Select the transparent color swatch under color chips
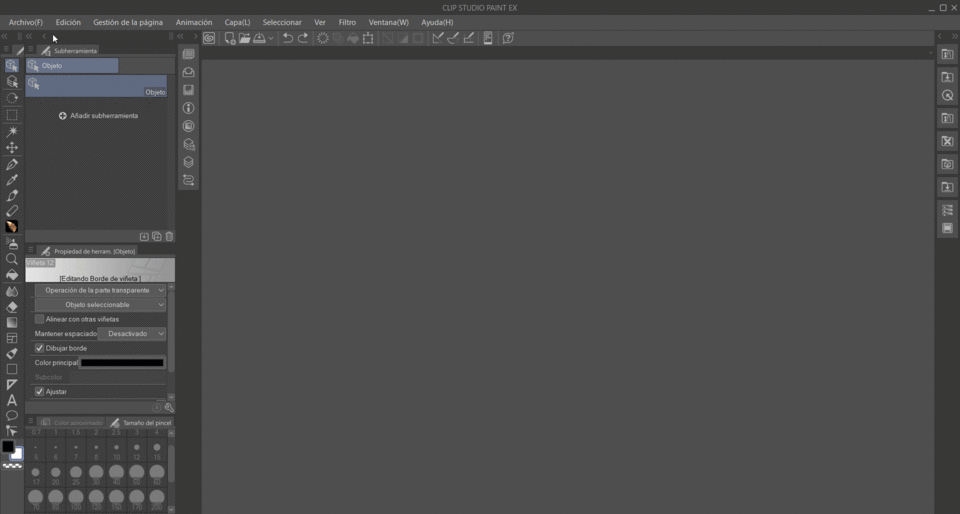This screenshot has height=514, width=960. (12, 466)
